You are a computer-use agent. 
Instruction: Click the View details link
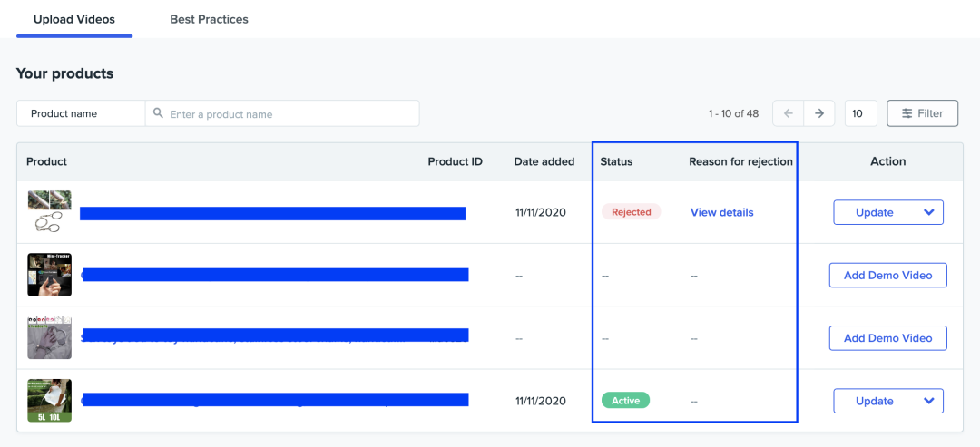[721, 212]
